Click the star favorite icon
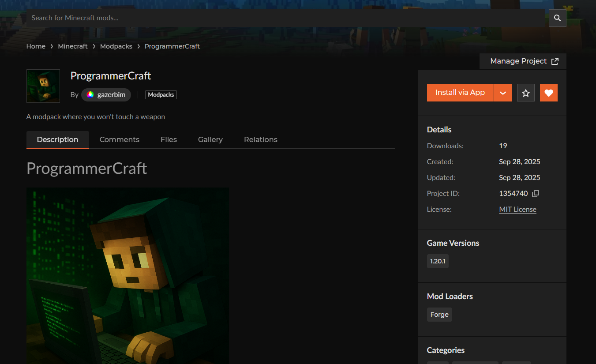Screen dimensions: 596x364 click(525, 93)
